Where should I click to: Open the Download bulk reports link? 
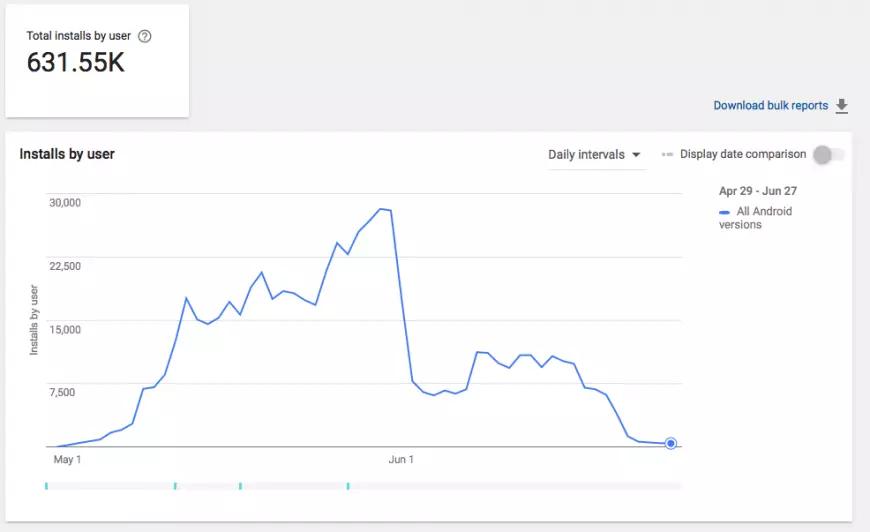click(770, 106)
